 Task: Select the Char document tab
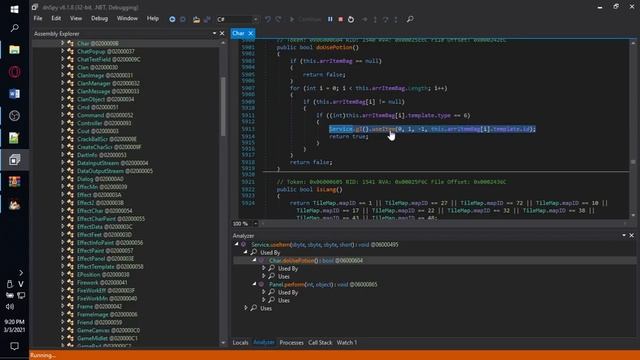[239, 33]
